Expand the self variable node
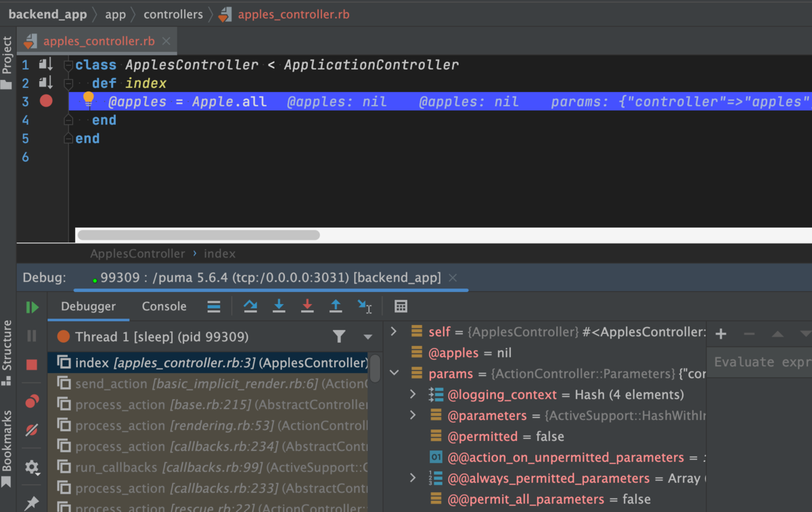 tap(394, 331)
